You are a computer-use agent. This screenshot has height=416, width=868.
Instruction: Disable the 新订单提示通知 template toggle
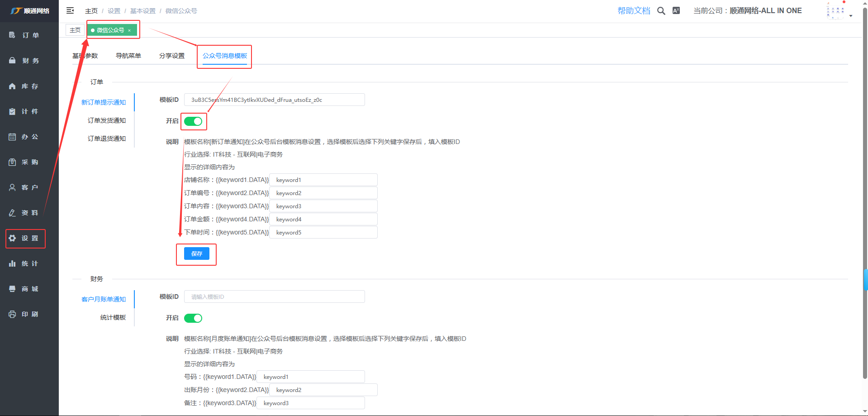point(193,121)
